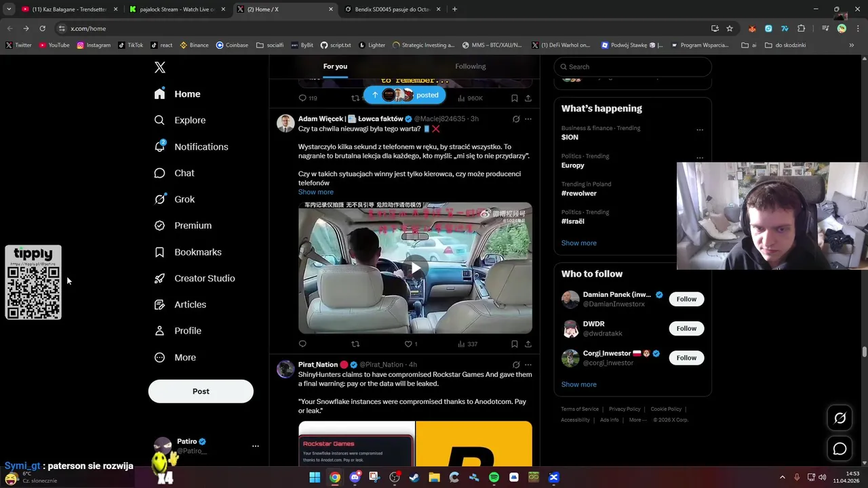
Task: Open the floating Grok button
Action: [x=840, y=418]
